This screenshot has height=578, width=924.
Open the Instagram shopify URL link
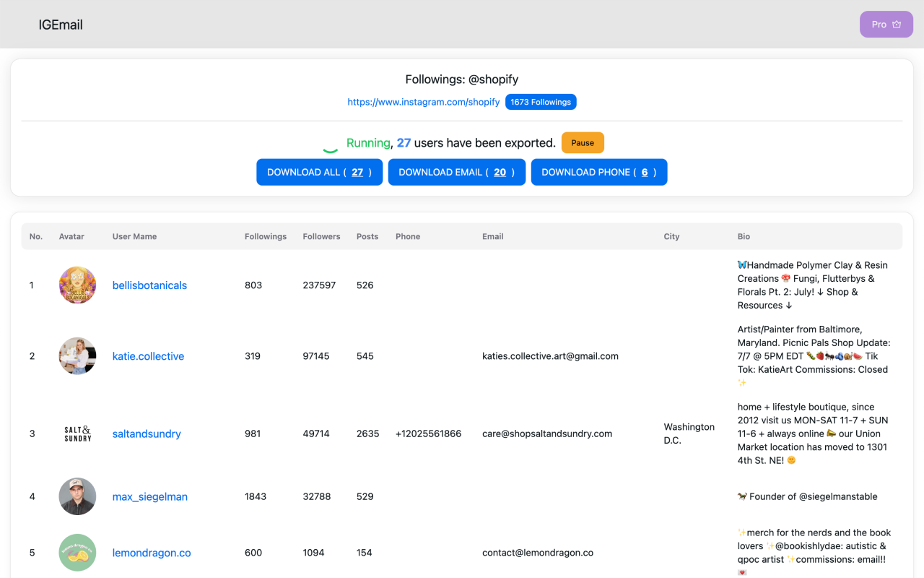point(423,102)
